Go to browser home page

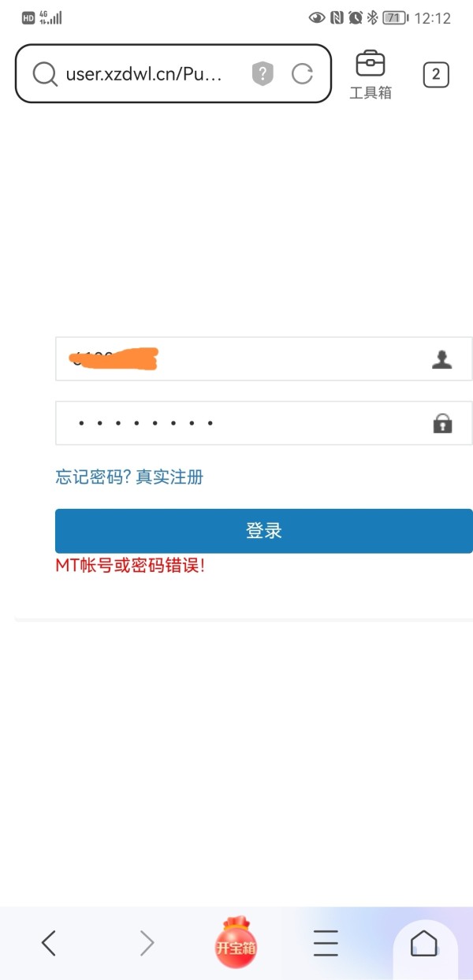point(424,943)
